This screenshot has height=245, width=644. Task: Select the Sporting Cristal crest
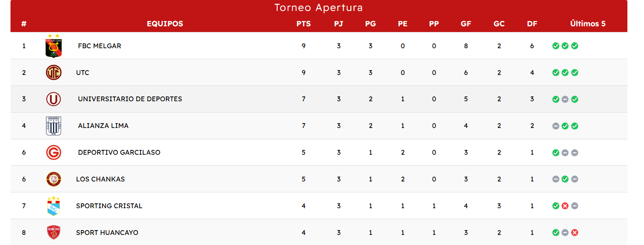(x=54, y=206)
